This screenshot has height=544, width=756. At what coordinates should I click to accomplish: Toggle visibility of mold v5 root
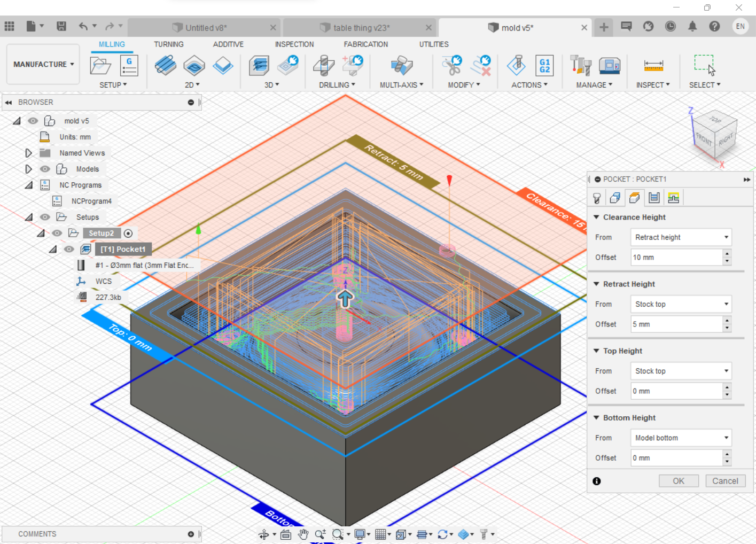[33, 121]
